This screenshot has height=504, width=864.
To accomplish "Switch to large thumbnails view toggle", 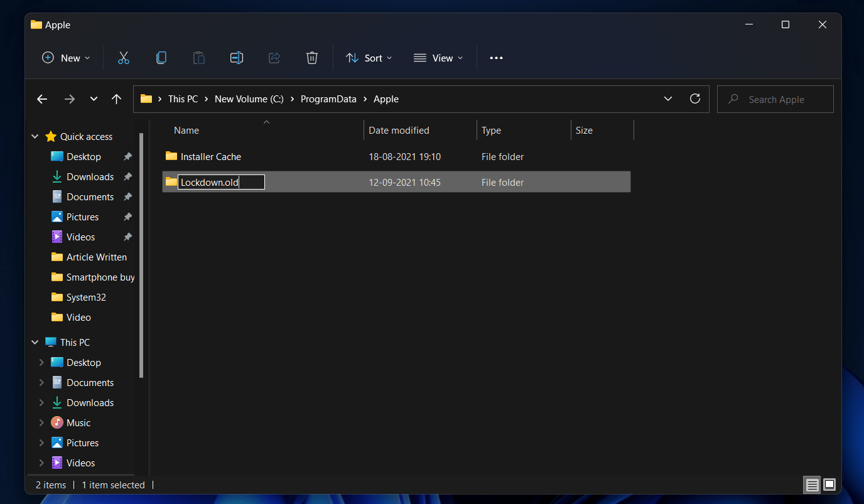I will tap(829, 485).
